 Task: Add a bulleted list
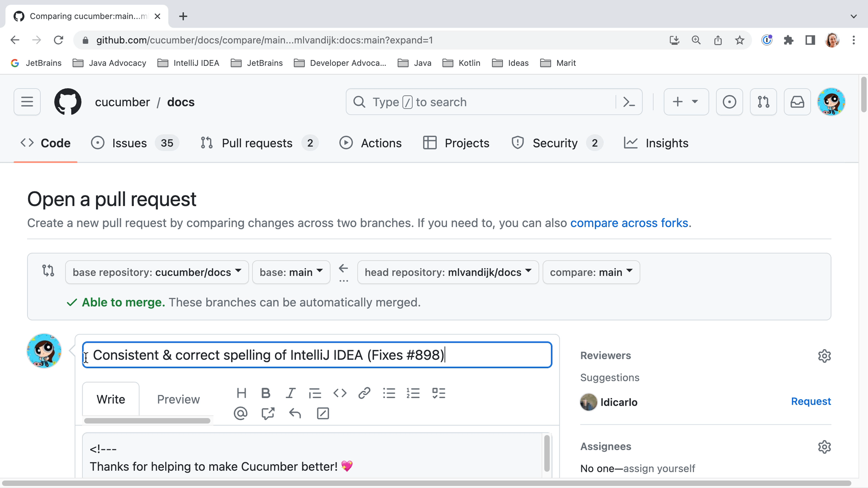coord(389,393)
